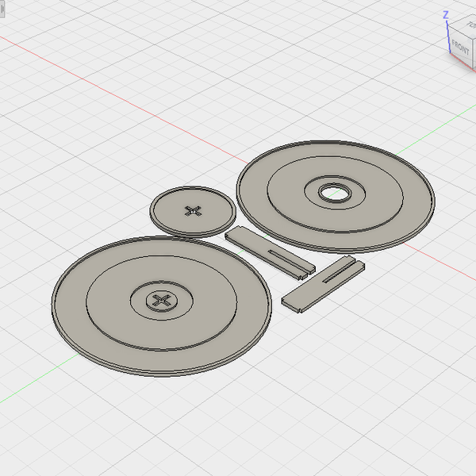The height and width of the screenshot is (476, 476).
Task: Click the slot in the bar farthest from the small disc
Action: 339,271
